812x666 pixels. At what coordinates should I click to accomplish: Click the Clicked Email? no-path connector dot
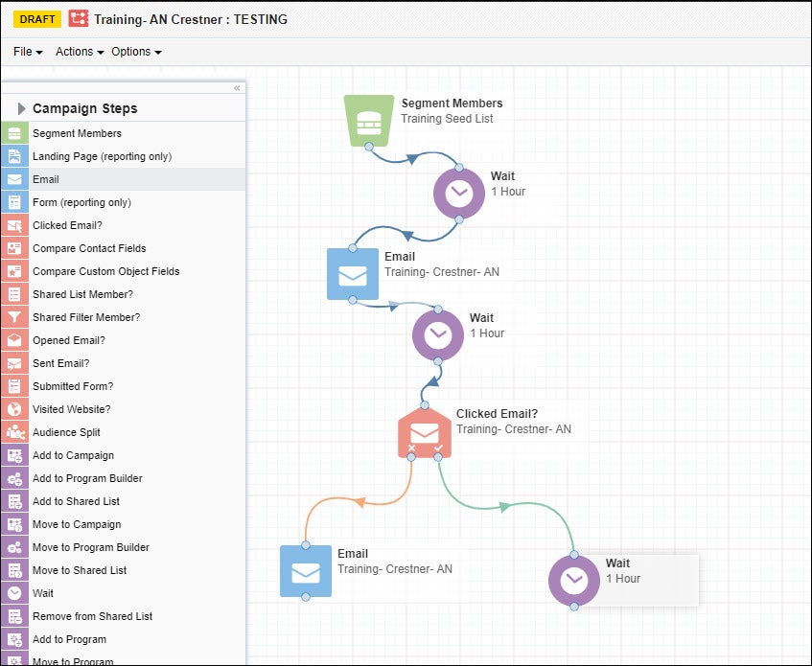pyautogui.click(x=411, y=457)
